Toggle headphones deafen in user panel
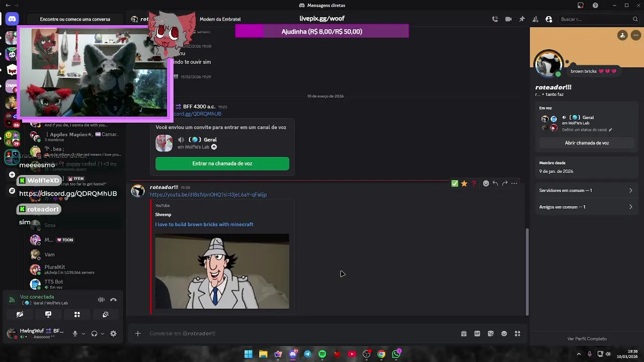Viewport: 644px width, 362px height. tap(94, 333)
